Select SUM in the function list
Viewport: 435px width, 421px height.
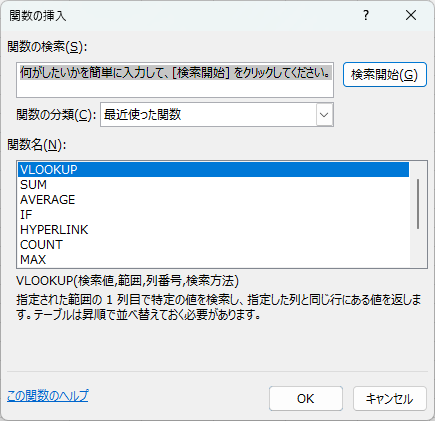pyautogui.click(x=213, y=185)
